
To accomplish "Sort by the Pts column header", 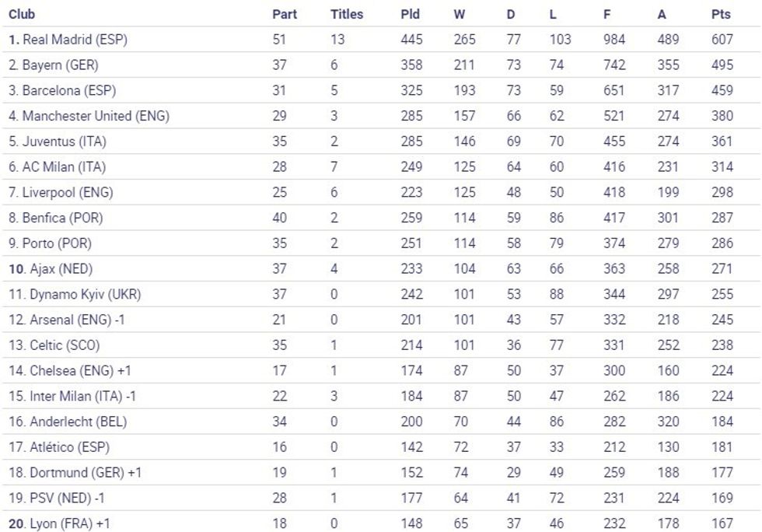I will click(721, 14).
